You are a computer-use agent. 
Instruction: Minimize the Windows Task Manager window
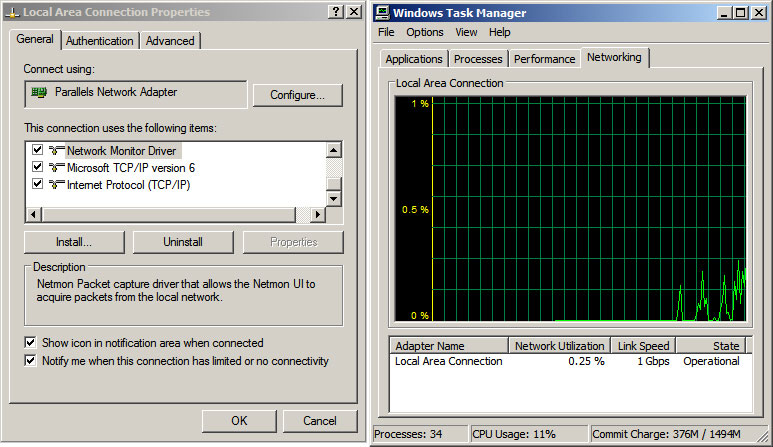pos(724,12)
